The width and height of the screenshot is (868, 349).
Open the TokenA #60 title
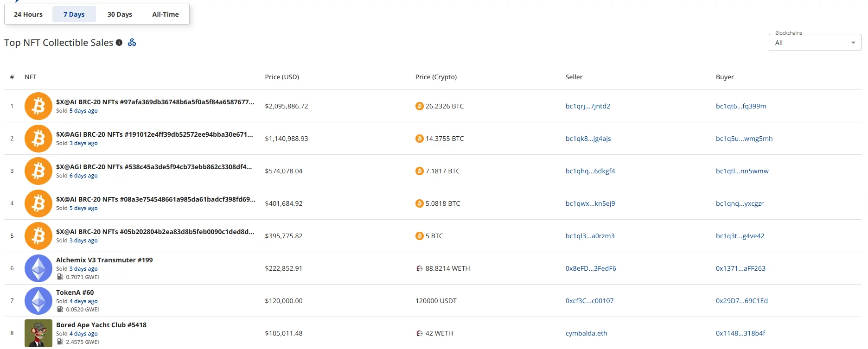[x=75, y=292]
